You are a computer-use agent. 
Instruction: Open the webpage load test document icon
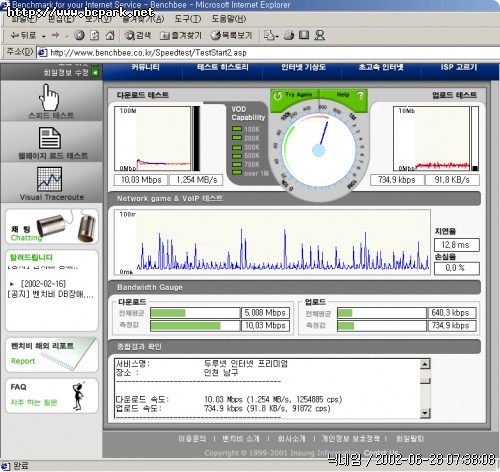[50, 138]
